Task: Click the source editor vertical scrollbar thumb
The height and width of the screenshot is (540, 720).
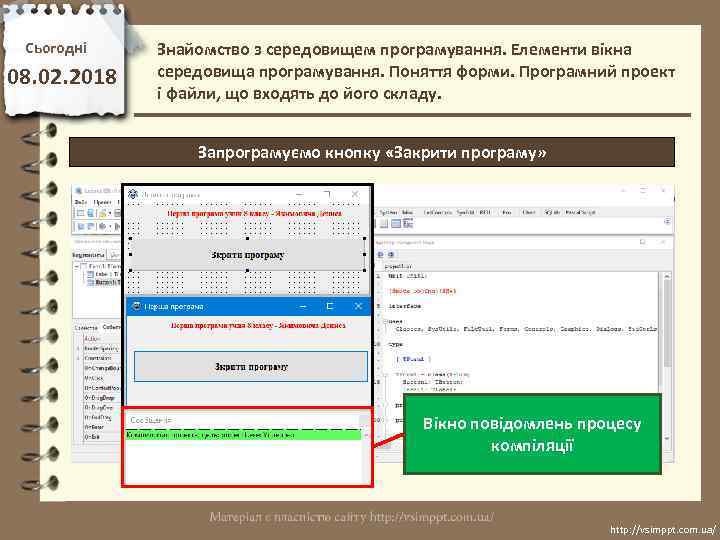Action: pyautogui.click(x=667, y=324)
